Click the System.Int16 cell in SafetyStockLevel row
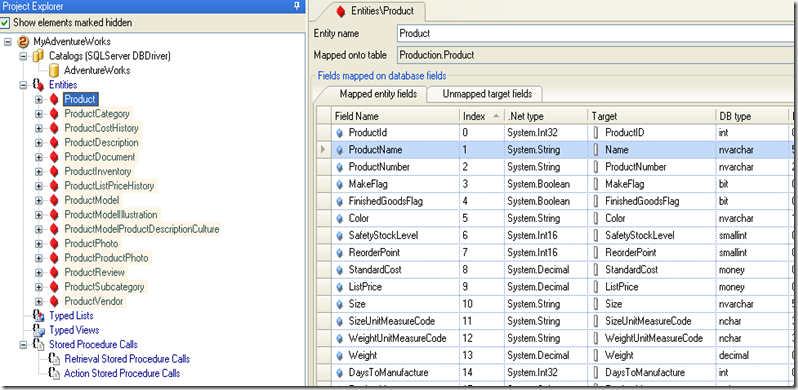 (x=546, y=235)
